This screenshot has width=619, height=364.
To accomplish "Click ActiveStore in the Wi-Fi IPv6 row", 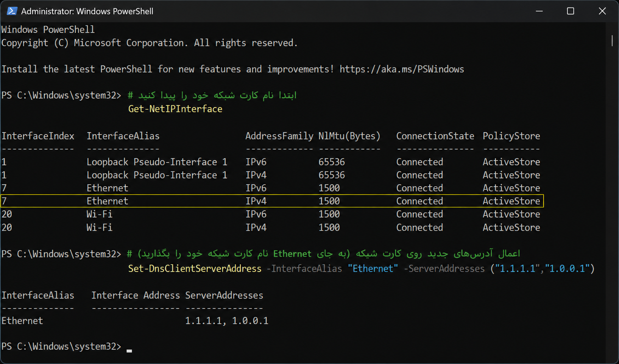I will [511, 214].
